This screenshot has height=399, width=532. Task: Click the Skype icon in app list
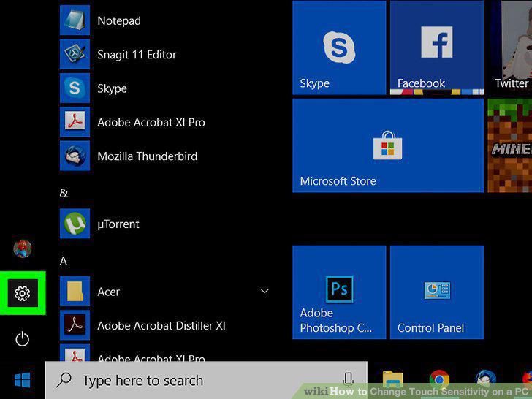(75, 88)
